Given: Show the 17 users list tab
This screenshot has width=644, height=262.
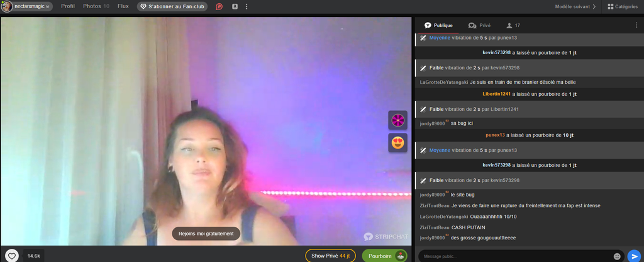Looking at the screenshot, I should pos(513,25).
